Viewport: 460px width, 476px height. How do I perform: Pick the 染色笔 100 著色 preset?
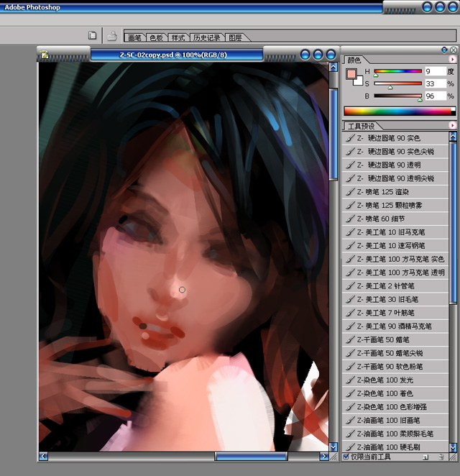395,393
